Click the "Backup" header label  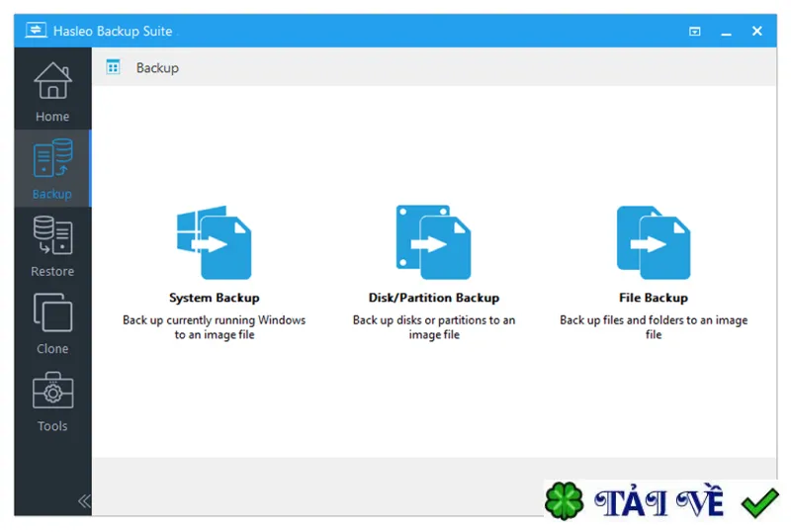pyautogui.click(x=157, y=68)
